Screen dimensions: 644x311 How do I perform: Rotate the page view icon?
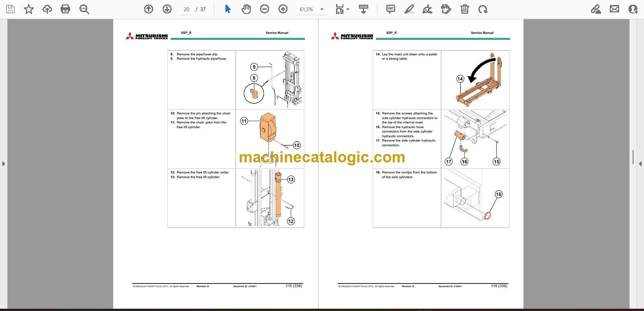(x=483, y=9)
